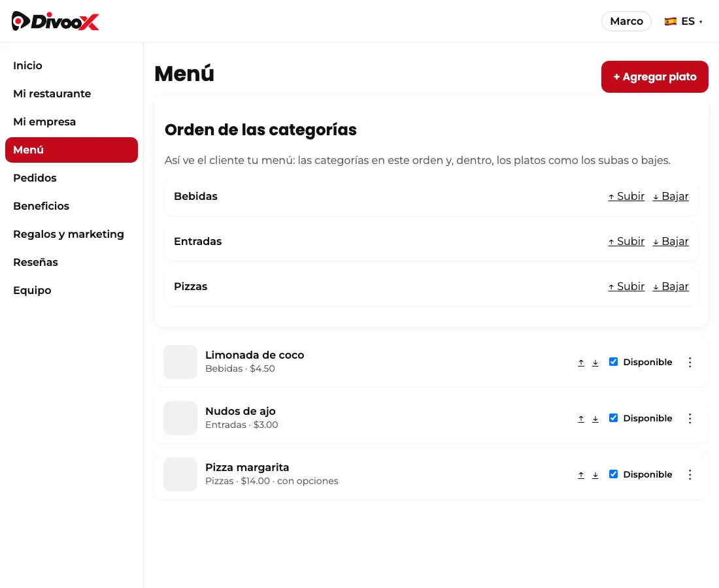The width and height of the screenshot is (719, 588).
Task: Open options menu for Limonada de coco
Action: point(690,362)
